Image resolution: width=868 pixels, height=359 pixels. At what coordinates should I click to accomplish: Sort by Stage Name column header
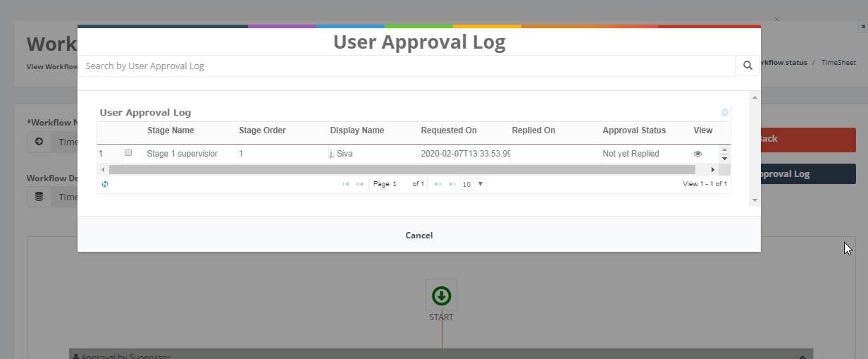pos(170,130)
